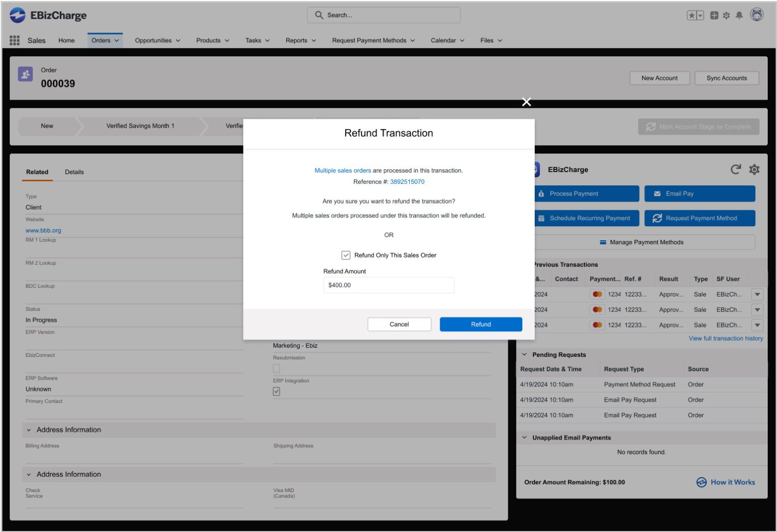Click the Mastercard icon in third transaction row
Image resolution: width=777 pixels, height=532 pixels.
(x=597, y=325)
